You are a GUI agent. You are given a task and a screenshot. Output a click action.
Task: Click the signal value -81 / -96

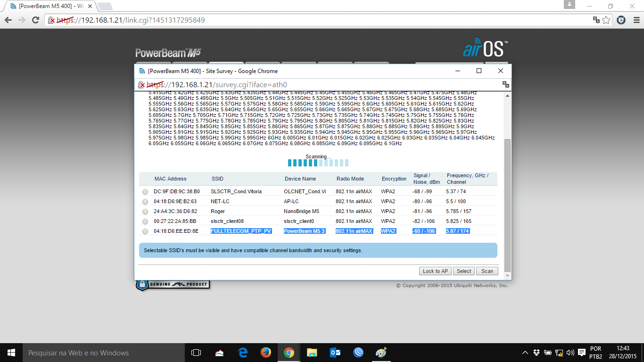422,212
